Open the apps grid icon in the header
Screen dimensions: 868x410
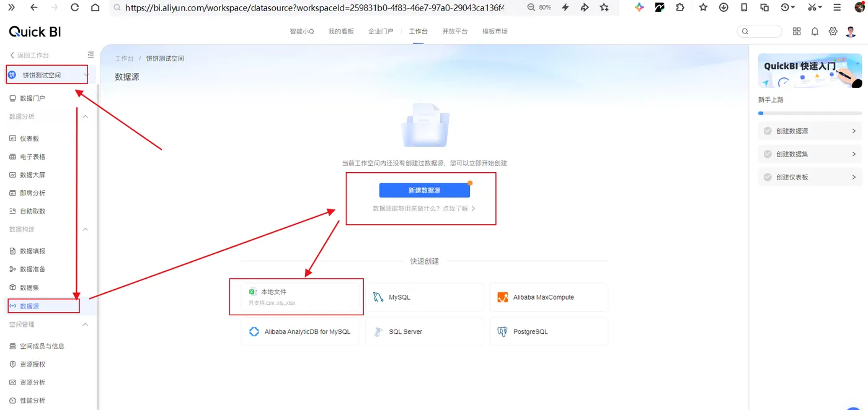click(797, 32)
